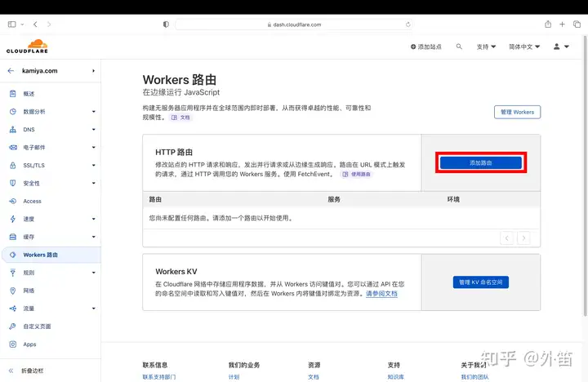
Task: Click the 管理 KV 命名空间 button
Action: tap(481, 282)
